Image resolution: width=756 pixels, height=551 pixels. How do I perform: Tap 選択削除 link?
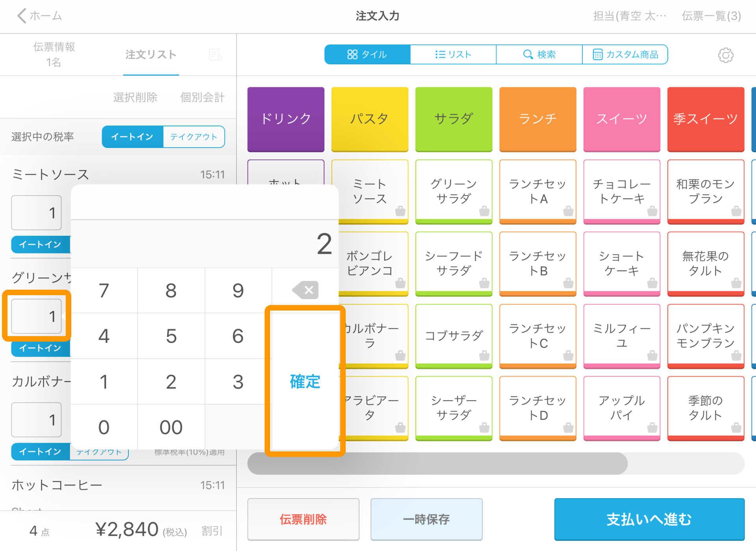[135, 97]
